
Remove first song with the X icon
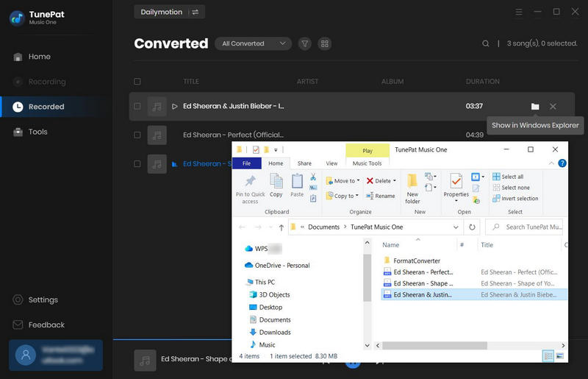(553, 107)
